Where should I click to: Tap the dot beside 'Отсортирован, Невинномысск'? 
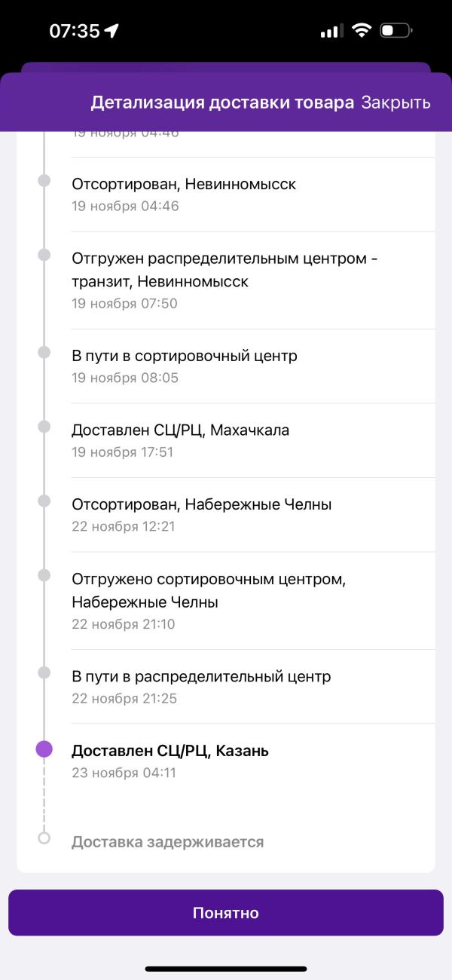[44, 181]
